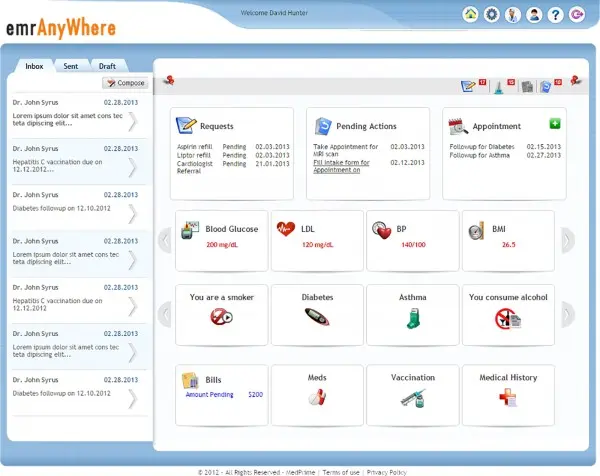Click the documents icon in toolbar
The image size is (600, 476).
point(527,86)
